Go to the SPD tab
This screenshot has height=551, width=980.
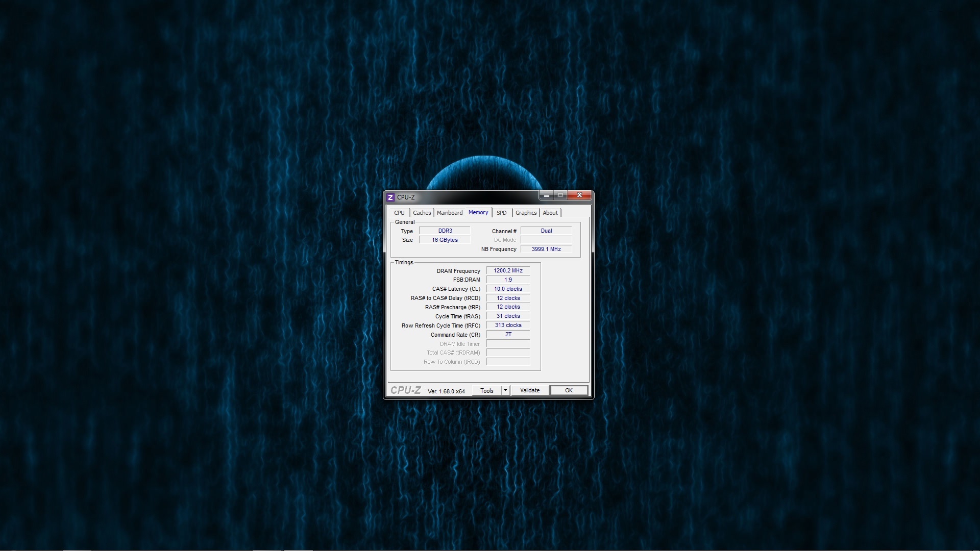coord(501,213)
